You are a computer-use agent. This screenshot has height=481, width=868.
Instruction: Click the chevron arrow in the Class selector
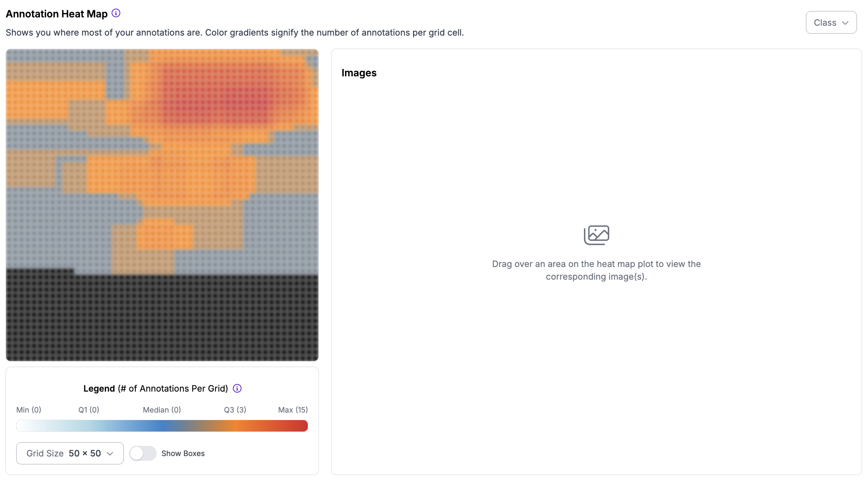point(845,23)
